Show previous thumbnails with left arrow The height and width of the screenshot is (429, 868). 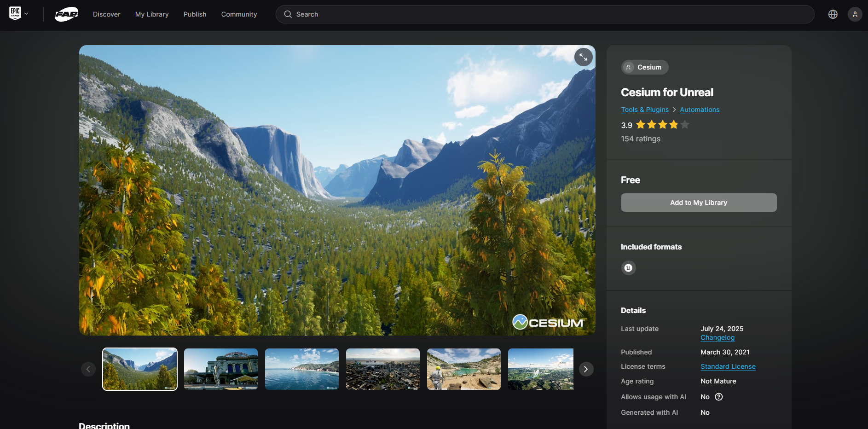(x=88, y=369)
